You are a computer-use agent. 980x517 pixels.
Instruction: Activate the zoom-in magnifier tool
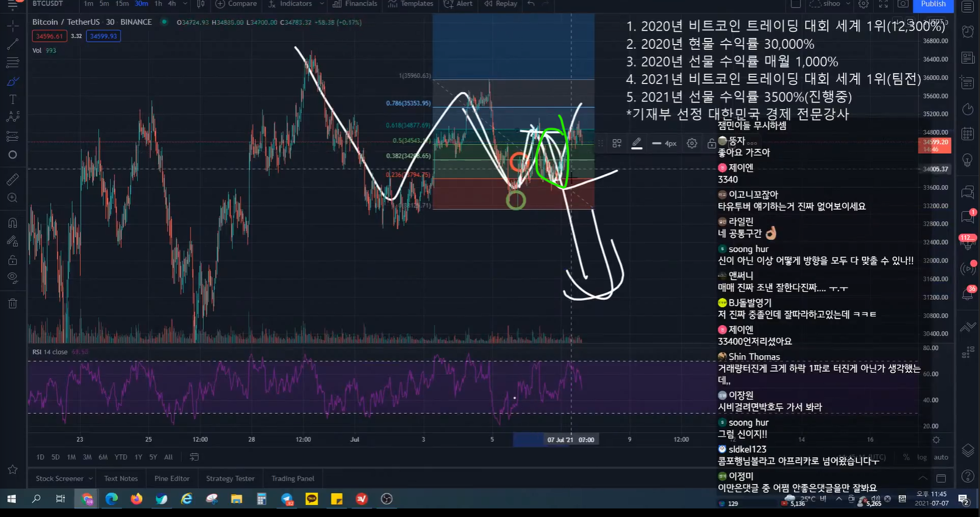tap(12, 198)
